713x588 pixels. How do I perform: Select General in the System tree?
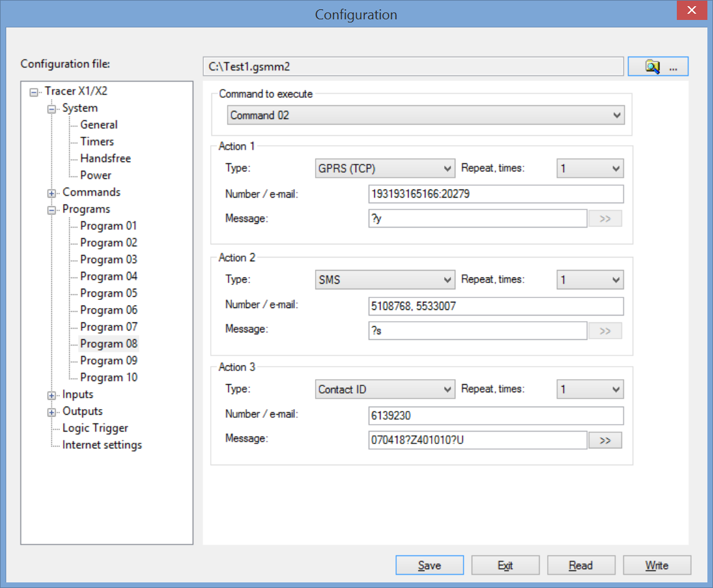pos(99,125)
